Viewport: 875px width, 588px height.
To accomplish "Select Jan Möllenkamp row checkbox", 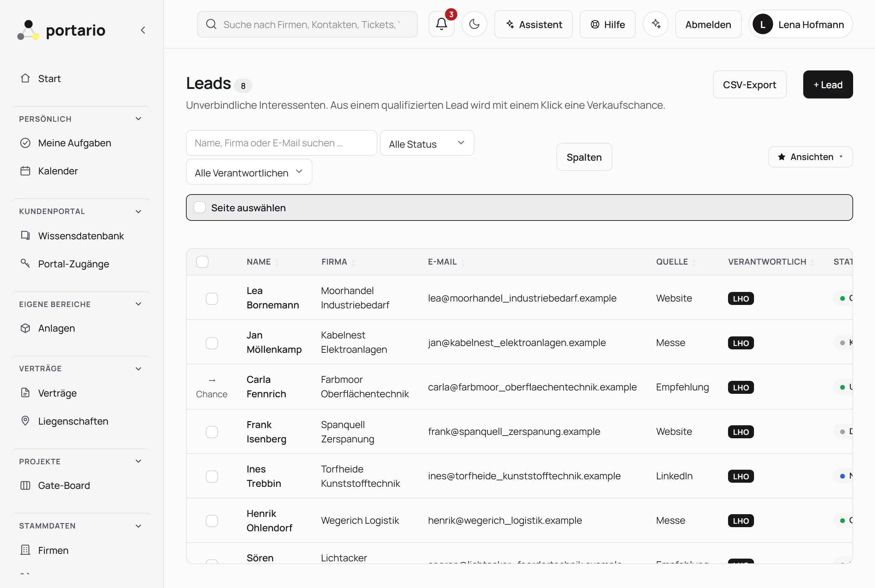I will (212, 343).
